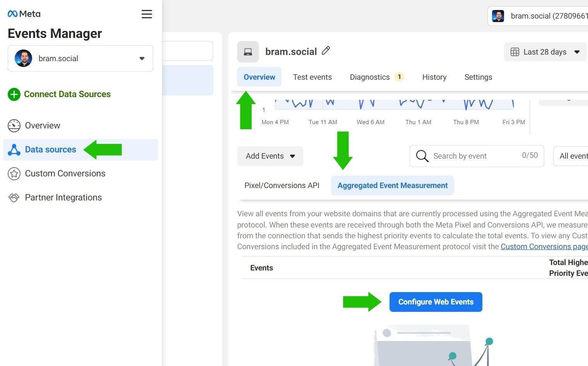Expand the bram.social business account dropdown
The height and width of the screenshot is (366, 588).
tap(80, 58)
